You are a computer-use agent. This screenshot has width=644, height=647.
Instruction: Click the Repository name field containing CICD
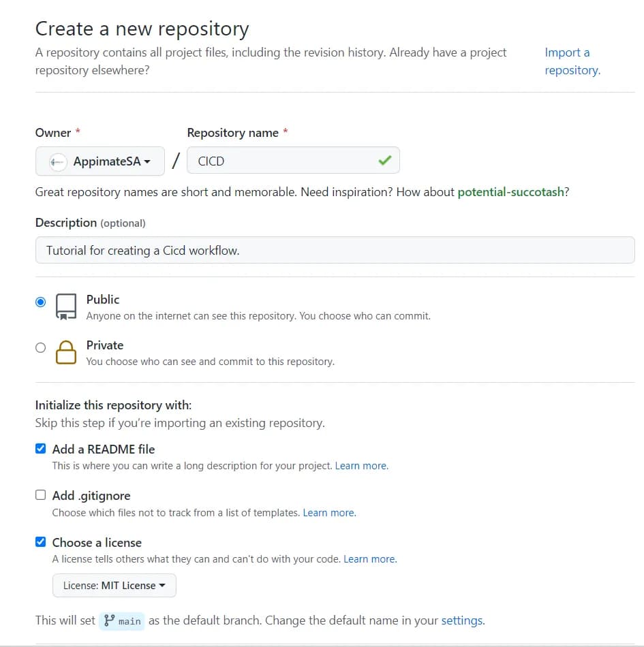tap(286, 161)
